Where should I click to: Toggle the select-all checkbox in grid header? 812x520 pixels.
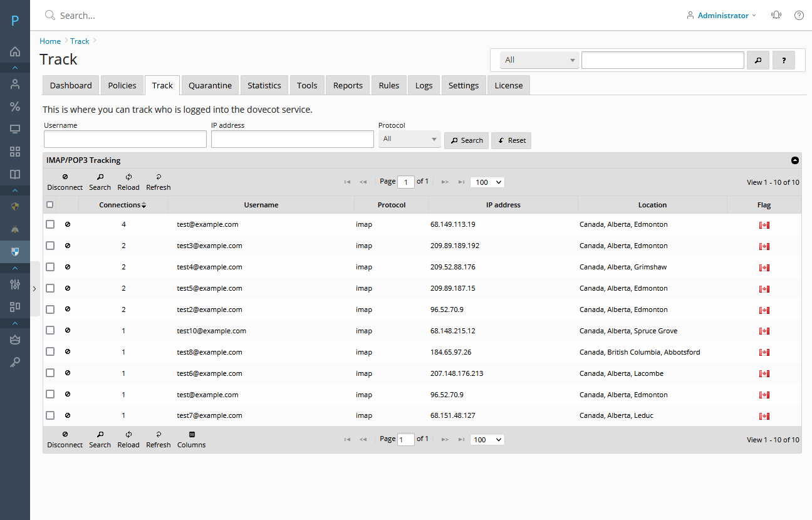[50, 204]
